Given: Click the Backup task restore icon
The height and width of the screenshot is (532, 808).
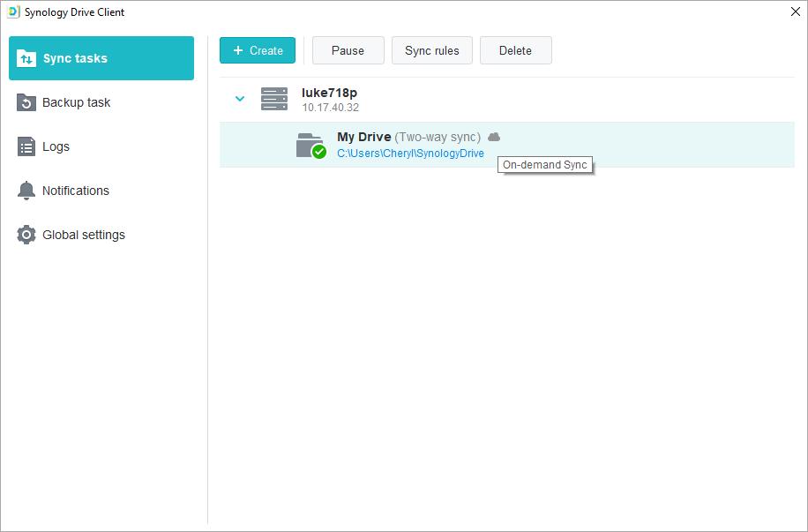Looking at the screenshot, I should pos(26,102).
